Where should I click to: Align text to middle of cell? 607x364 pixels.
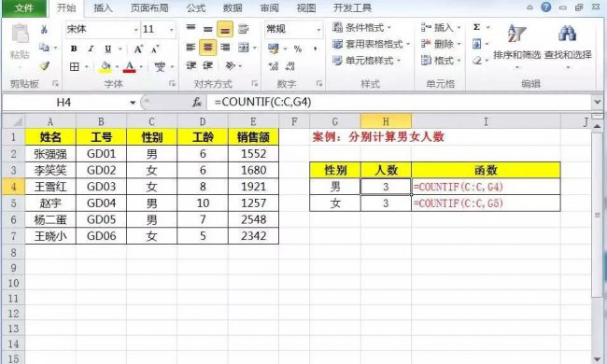pyautogui.click(x=208, y=29)
